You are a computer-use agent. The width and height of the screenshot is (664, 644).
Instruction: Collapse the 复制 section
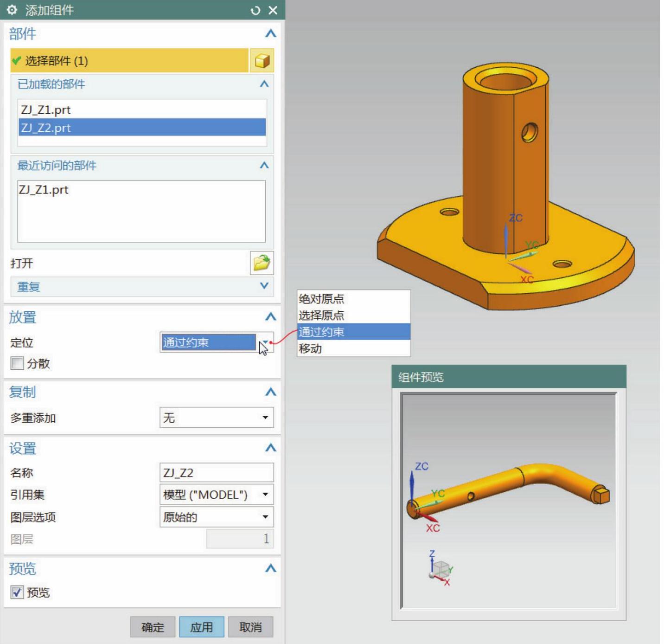coord(270,392)
